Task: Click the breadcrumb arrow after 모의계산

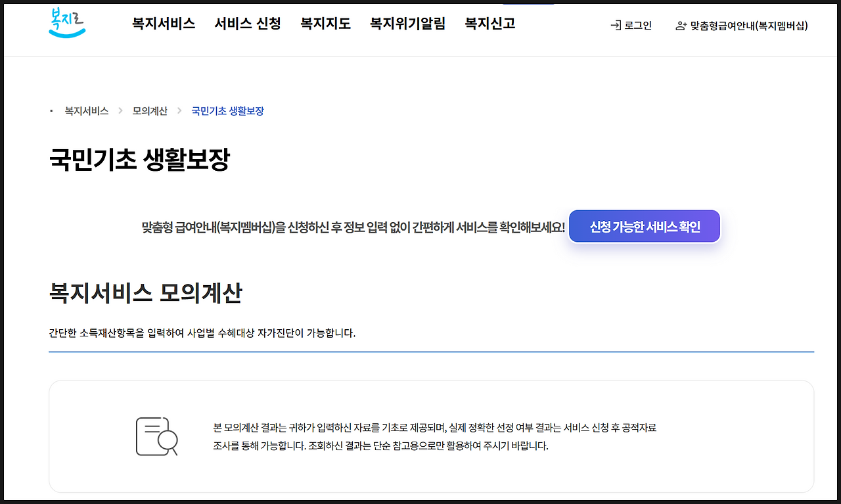Action: [179, 111]
